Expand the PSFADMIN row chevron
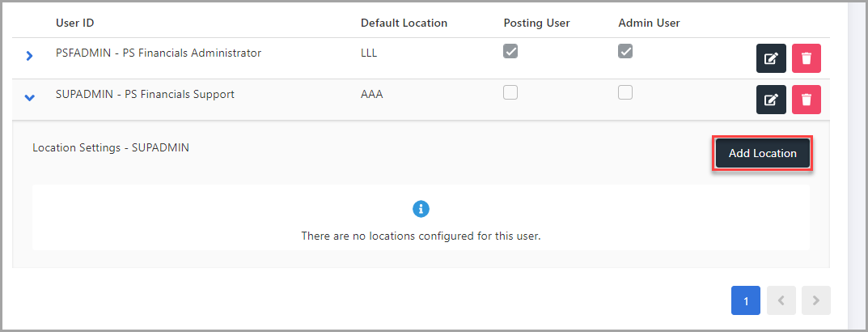The image size is (868, 332). point(30,55)
